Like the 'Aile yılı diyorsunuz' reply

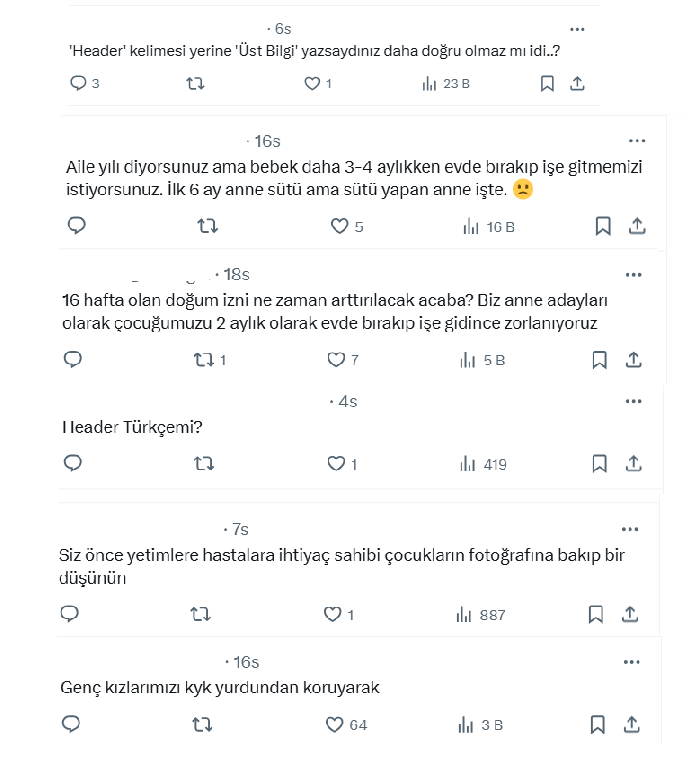pyautogui.click(x=338, y=227)
